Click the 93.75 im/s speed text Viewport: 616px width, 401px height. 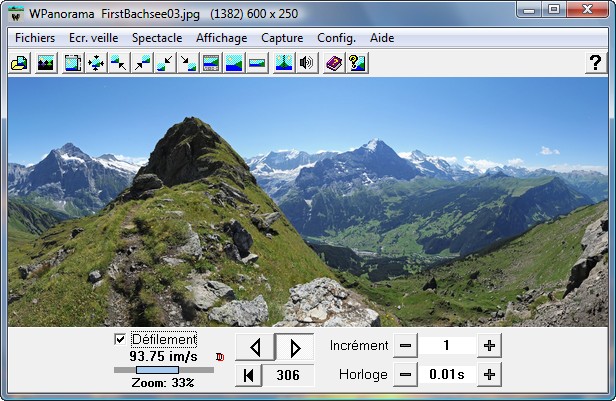163,357
